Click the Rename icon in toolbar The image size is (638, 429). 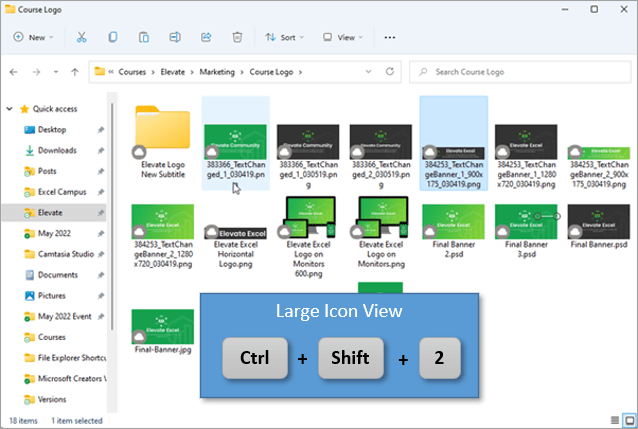(x=175, y=37)
